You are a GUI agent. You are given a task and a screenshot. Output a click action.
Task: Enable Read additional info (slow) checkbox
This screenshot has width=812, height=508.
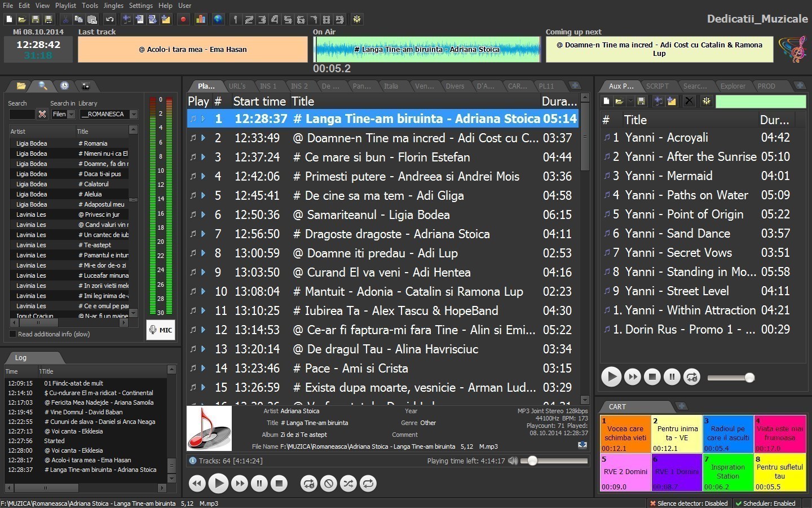[13, 334]
